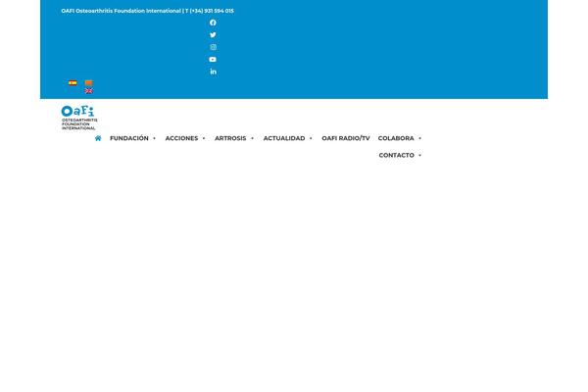Open the Facebook social icon
Viewport: 588px width, 392px height.
213,23
